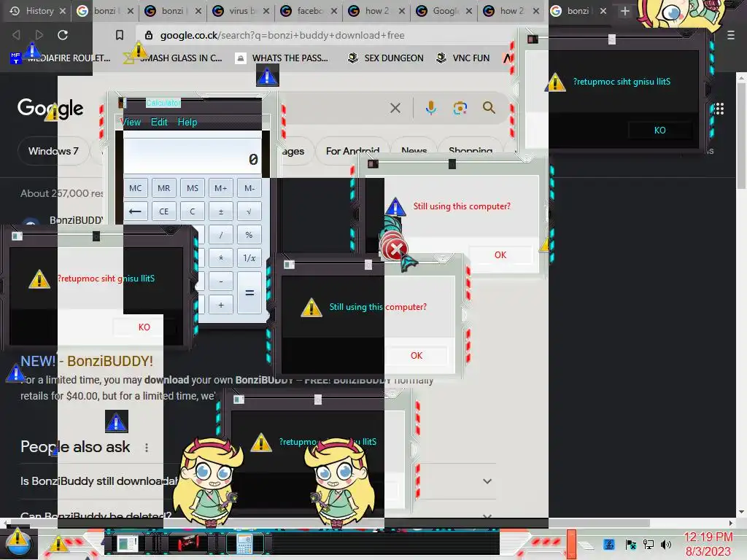Viewport: 747px width, 560px height.
Task: Open the NEW! - BonziBUDDY! result link
Action: click(x=87, y=361)
